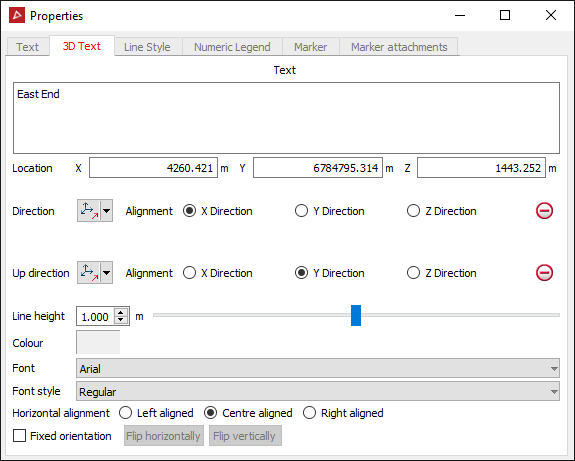Open the Up direction picker dropdown arrow
The height and width of the screenshot is (461, 575).
106,273
